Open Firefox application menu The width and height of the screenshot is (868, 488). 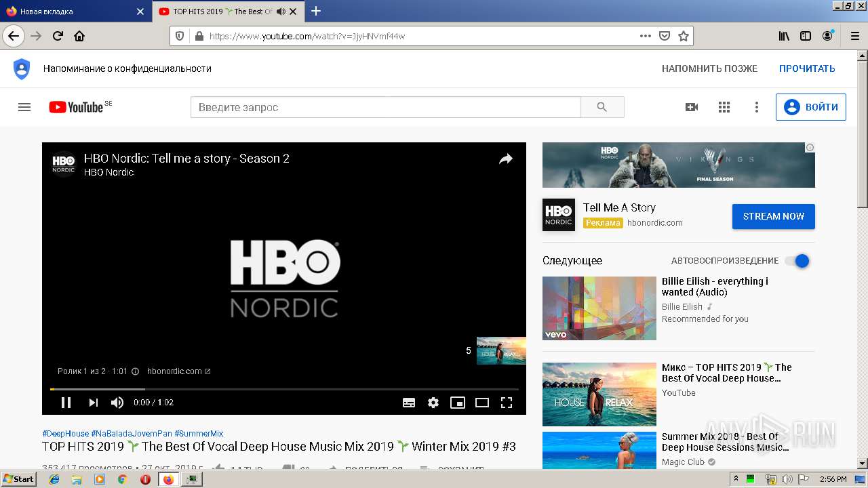pyautogui.click(x=854, y=36)
